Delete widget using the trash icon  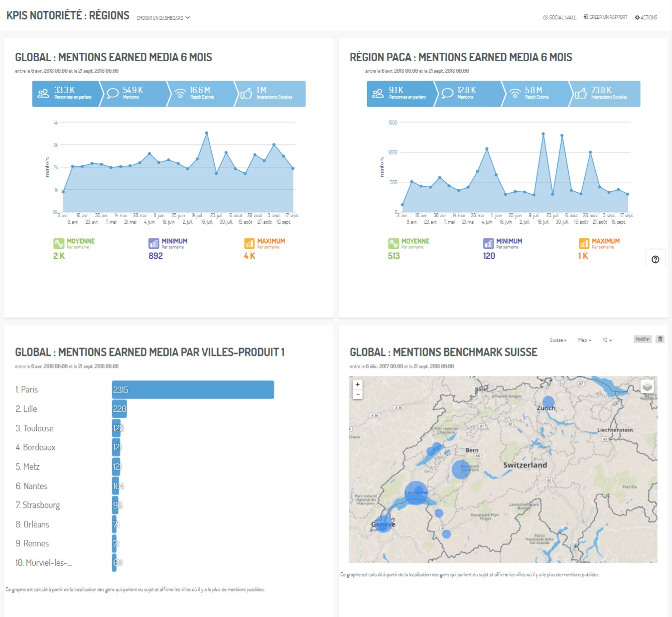coord(660,339)
